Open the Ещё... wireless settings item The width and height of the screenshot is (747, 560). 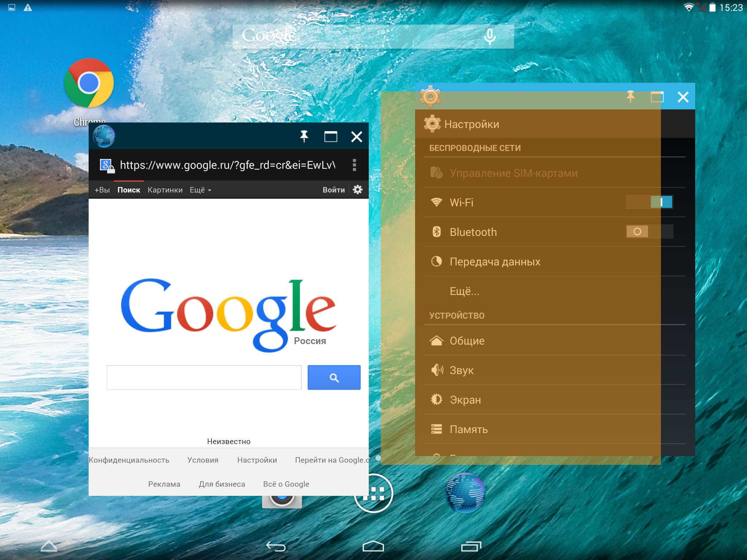coord(555,291)
